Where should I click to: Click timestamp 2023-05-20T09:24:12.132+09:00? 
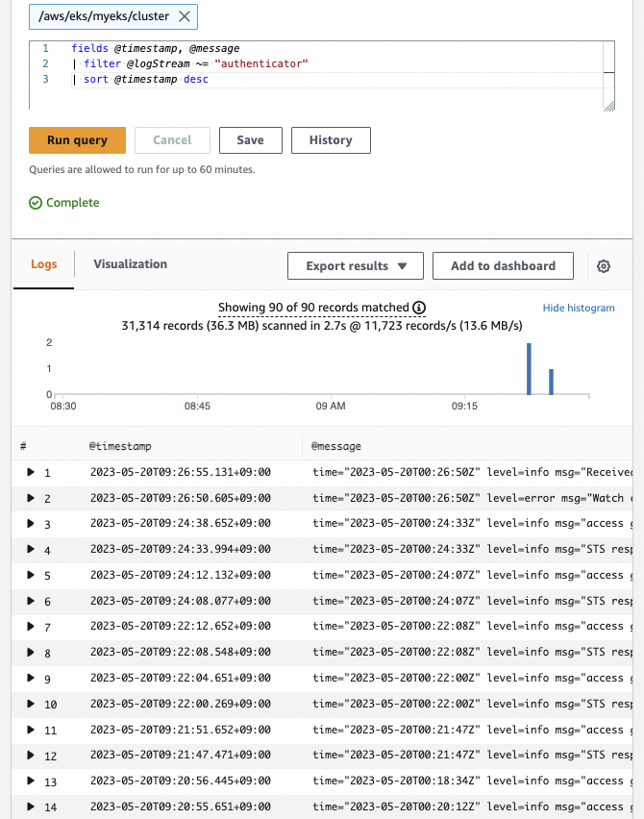coord(181,575)
